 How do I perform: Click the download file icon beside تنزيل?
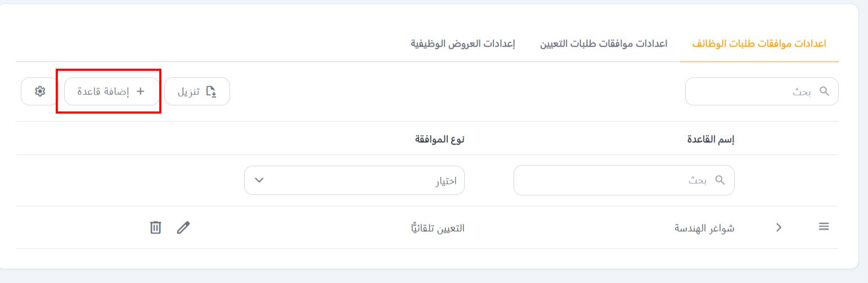pyautogui.click(x=211, y=91)
